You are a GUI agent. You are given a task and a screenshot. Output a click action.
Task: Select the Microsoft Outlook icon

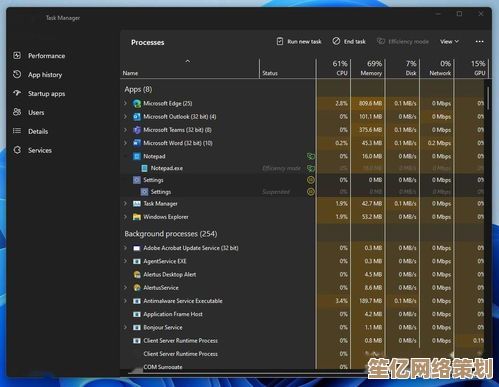(137, 117)
